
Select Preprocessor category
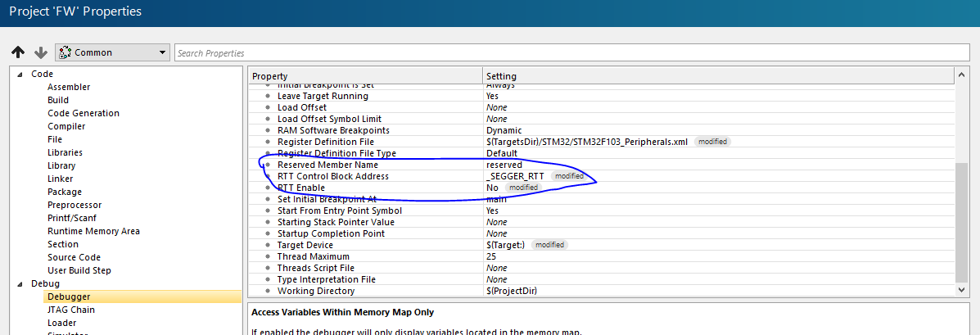pos(75,205)
